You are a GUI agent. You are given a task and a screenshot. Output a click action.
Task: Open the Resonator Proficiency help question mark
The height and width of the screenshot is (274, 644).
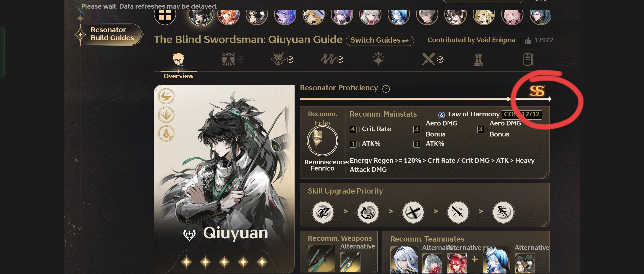pos(386,89)
